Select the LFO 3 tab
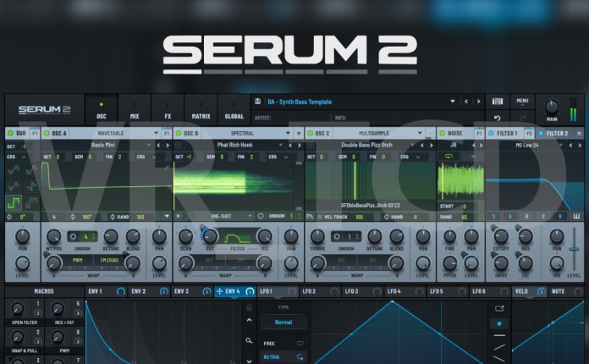Image resolution: width=589 pixels, height=364 pixels. click(363, 291)
